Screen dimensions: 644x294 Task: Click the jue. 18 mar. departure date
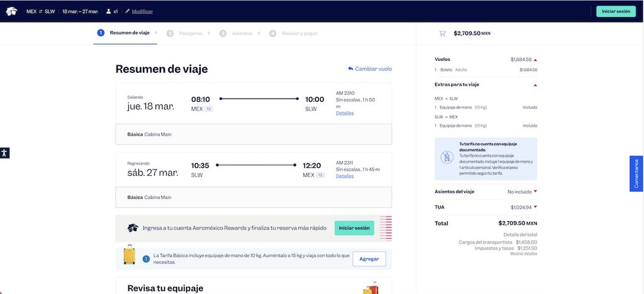(x=150, y=106)
